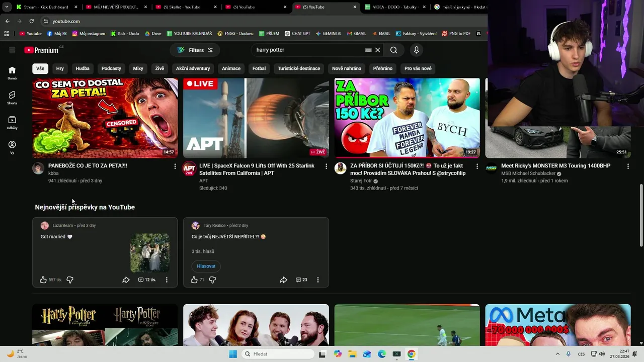Open menu for ZA PŘÍBOR SI ÚČTUJÍ video
This screenshot has height=362, width=644.
[x=477, y=166]
